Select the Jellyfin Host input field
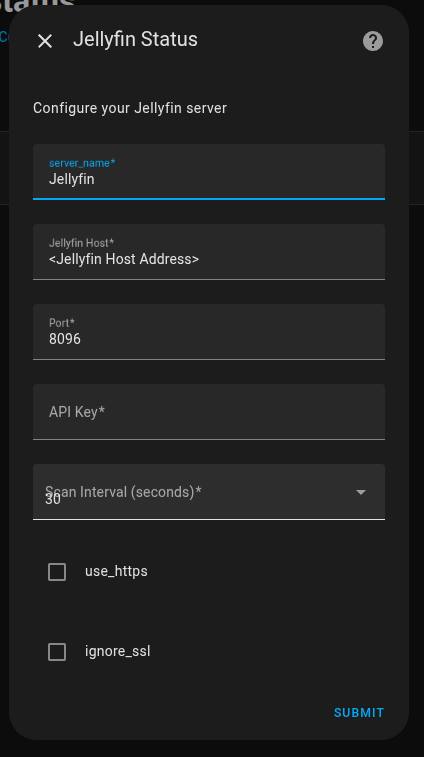The width and height of the screenshot is (424, 757). pos(209,252)
